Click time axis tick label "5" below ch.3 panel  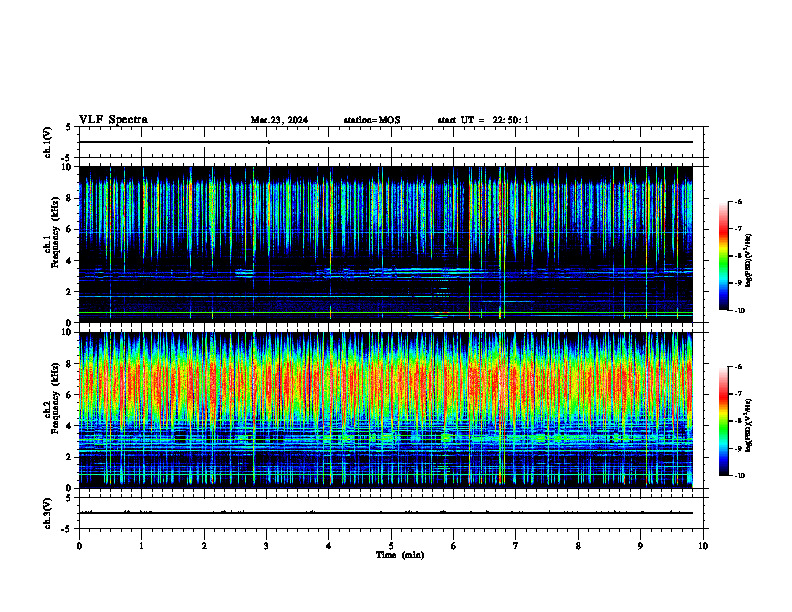point(391,546)
